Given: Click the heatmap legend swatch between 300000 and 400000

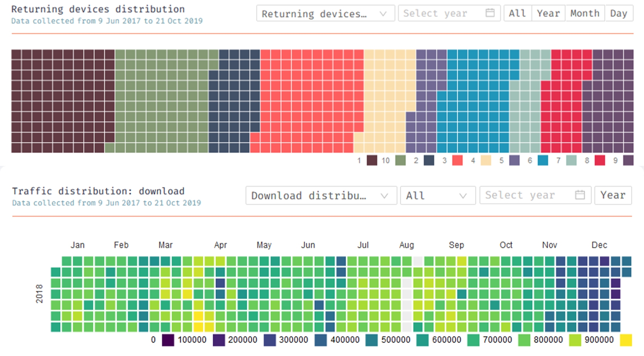Looking at the screenshot, I should pos(320,340).
